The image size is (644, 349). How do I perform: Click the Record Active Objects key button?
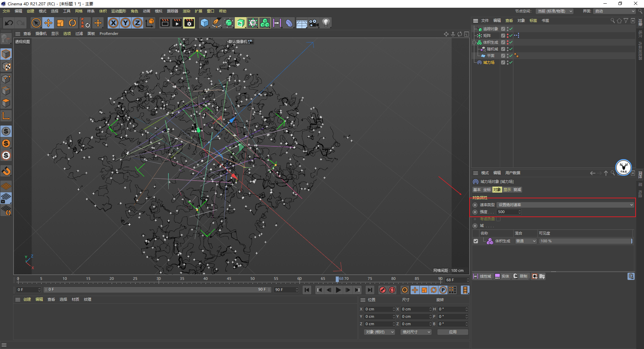(382, 290)
